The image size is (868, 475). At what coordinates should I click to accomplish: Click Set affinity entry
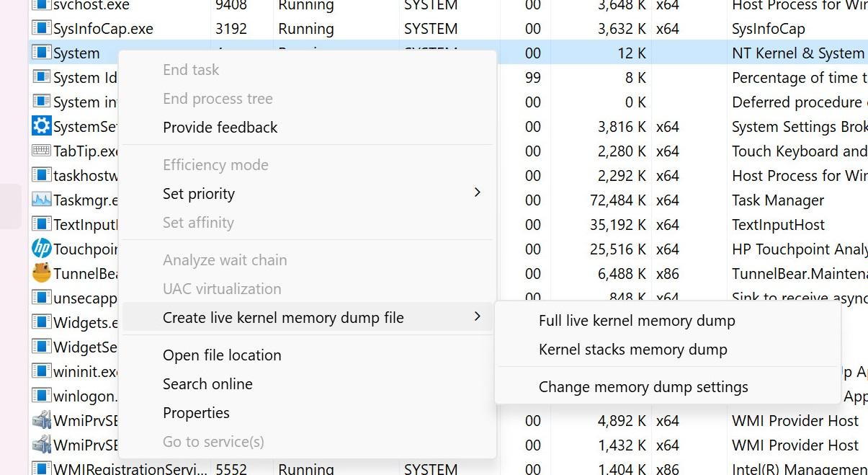click(308, 223)
